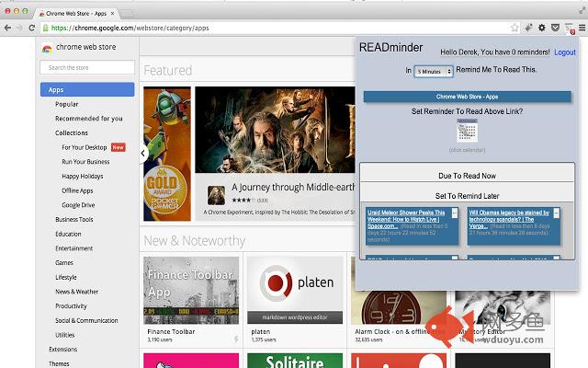
Task: Click the READminder extension icon with red badge
Action: click(570, 29)
